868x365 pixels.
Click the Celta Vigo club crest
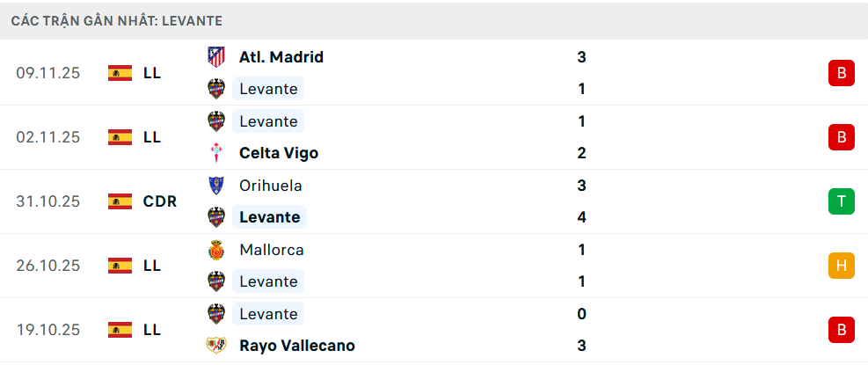215,153
